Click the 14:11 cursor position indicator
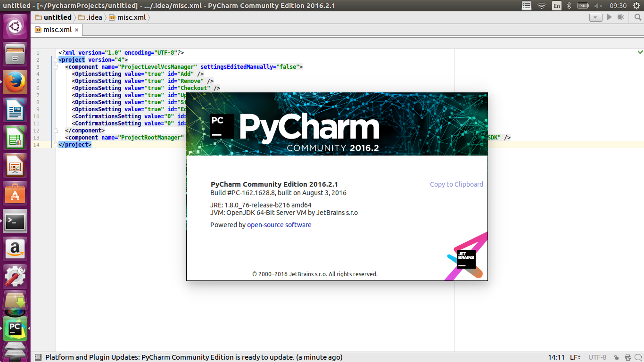The image size is (644, 362). click(556, 357)
